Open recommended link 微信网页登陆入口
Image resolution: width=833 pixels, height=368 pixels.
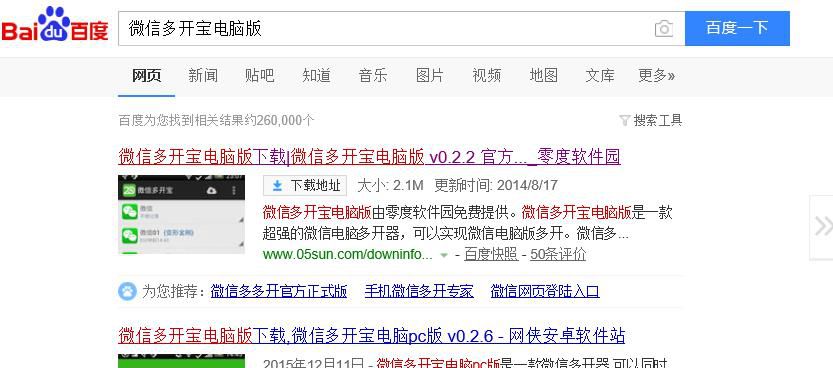coord(545,291)
